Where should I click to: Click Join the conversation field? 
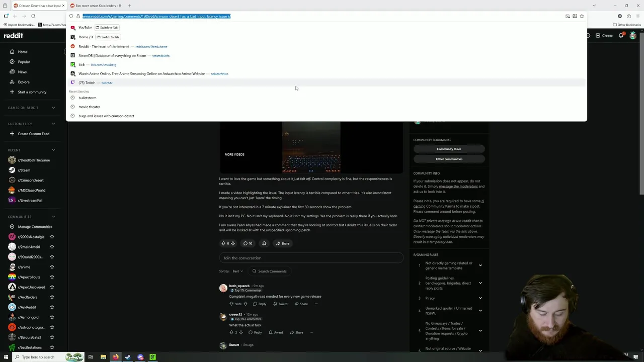click(311, 258)
